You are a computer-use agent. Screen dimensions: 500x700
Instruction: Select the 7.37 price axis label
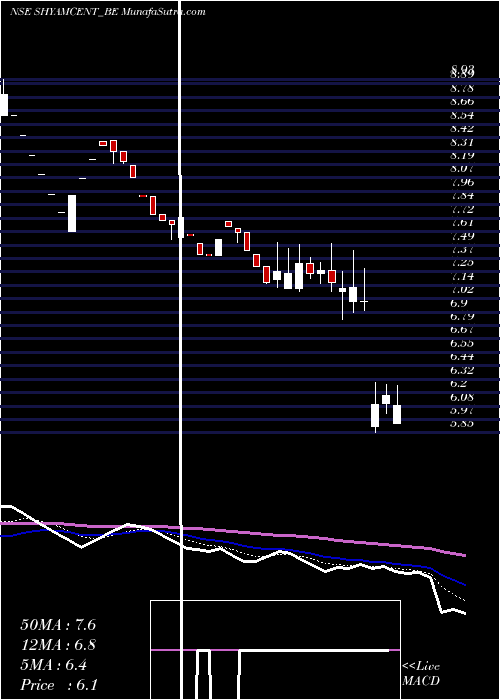[462, 249]
